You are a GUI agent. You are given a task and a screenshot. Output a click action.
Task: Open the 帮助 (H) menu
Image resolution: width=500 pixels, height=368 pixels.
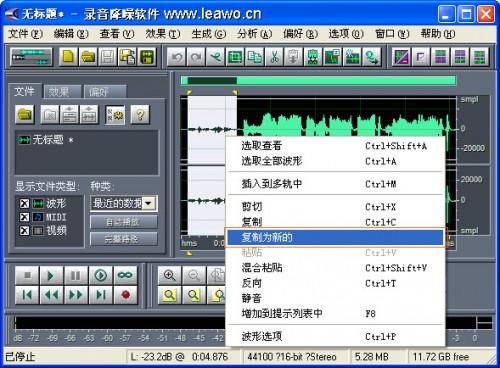[438, 34]
